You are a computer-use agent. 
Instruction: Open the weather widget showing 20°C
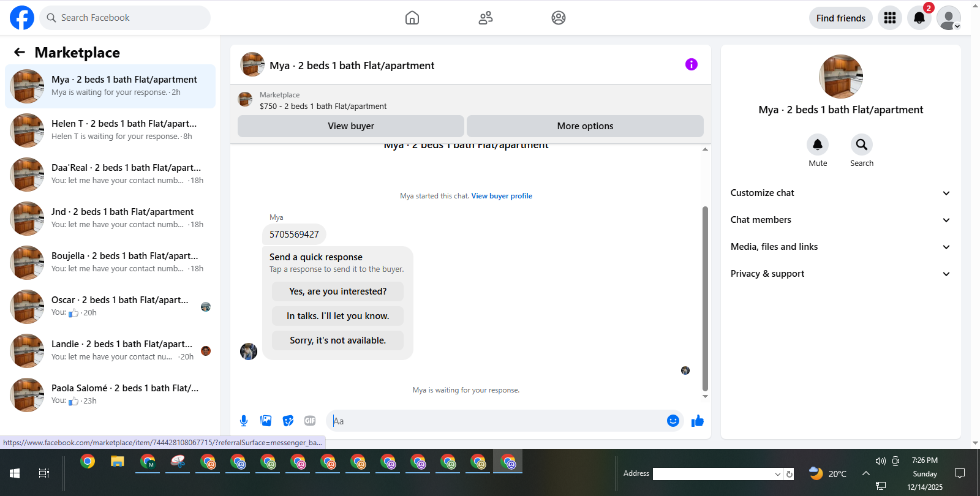pos(827,473)
